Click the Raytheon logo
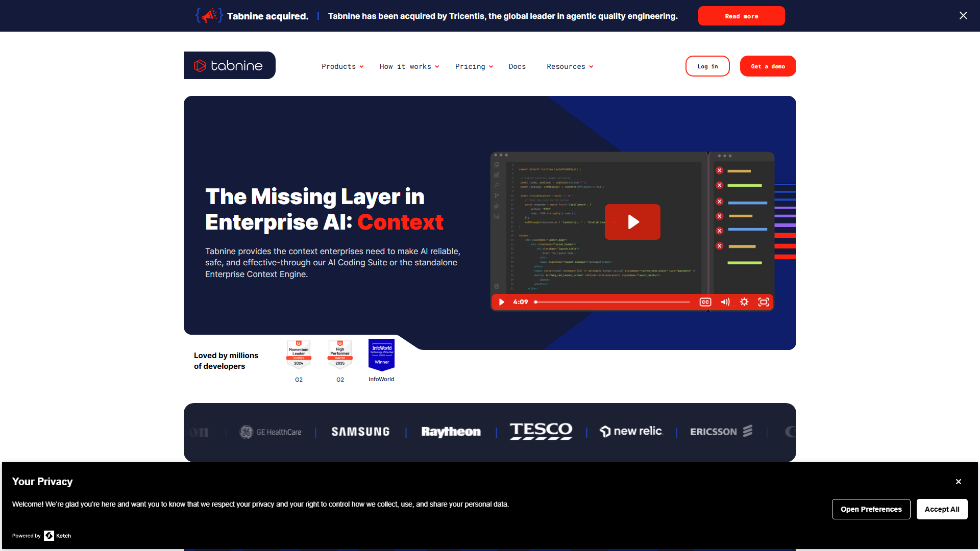Viewport: 980px width, 551px height. point(451,432)
